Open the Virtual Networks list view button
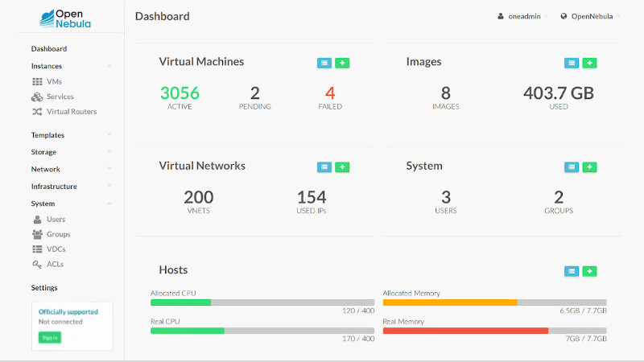The width and height of the screenshot is (644, 362). [324, 167]
